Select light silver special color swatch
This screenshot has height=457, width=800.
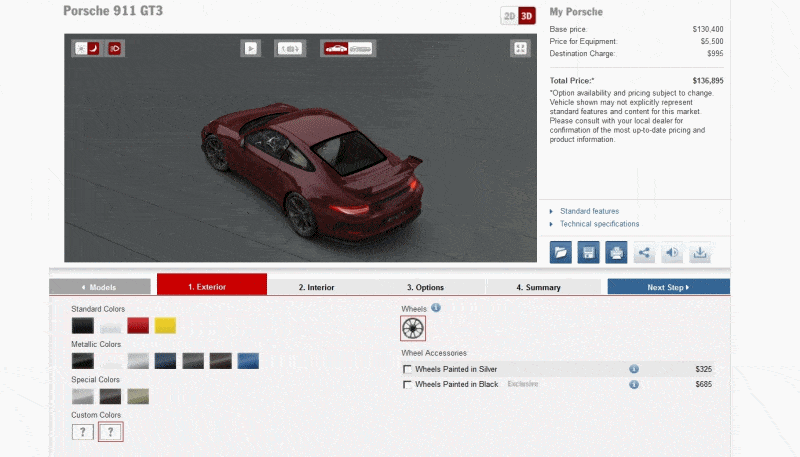[x=83, y=396]
